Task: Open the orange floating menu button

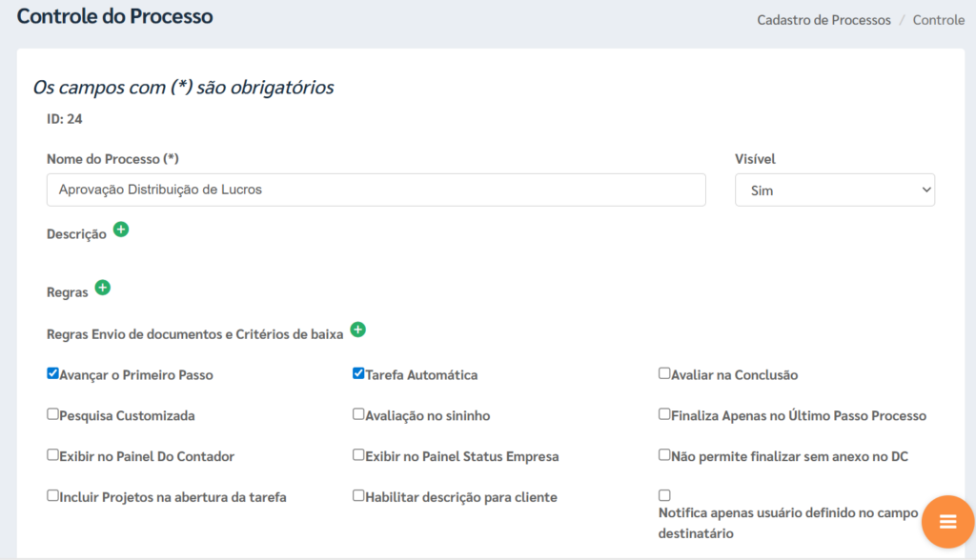Action: 946,521
